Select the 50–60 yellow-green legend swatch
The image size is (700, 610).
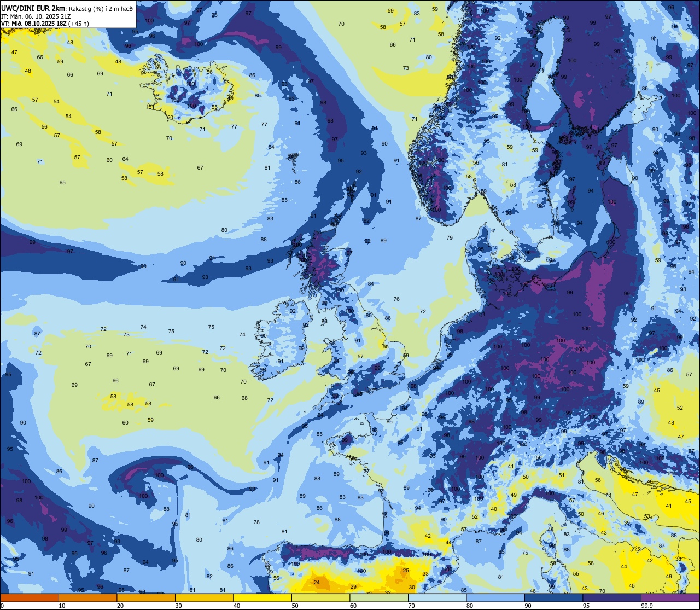pos(320,597)
